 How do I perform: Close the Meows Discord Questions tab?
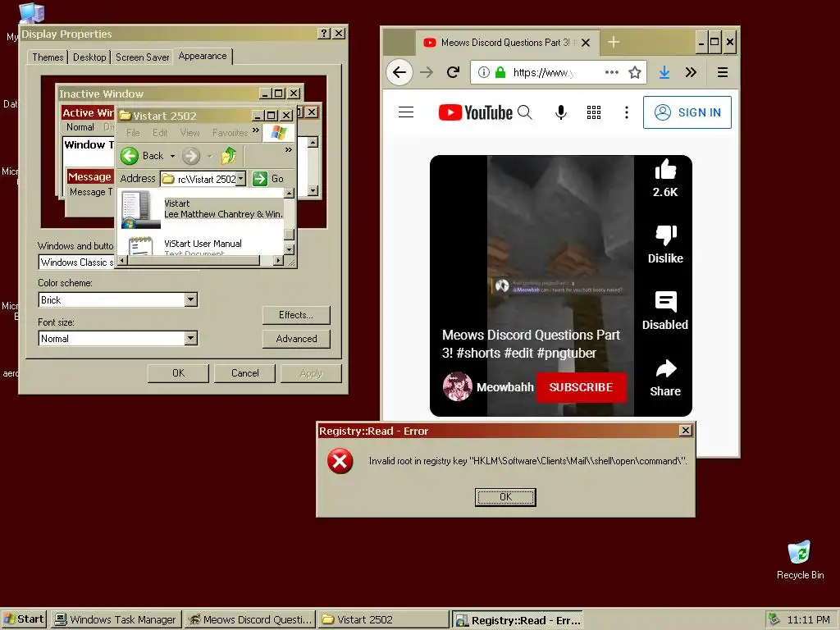[586, 43]
